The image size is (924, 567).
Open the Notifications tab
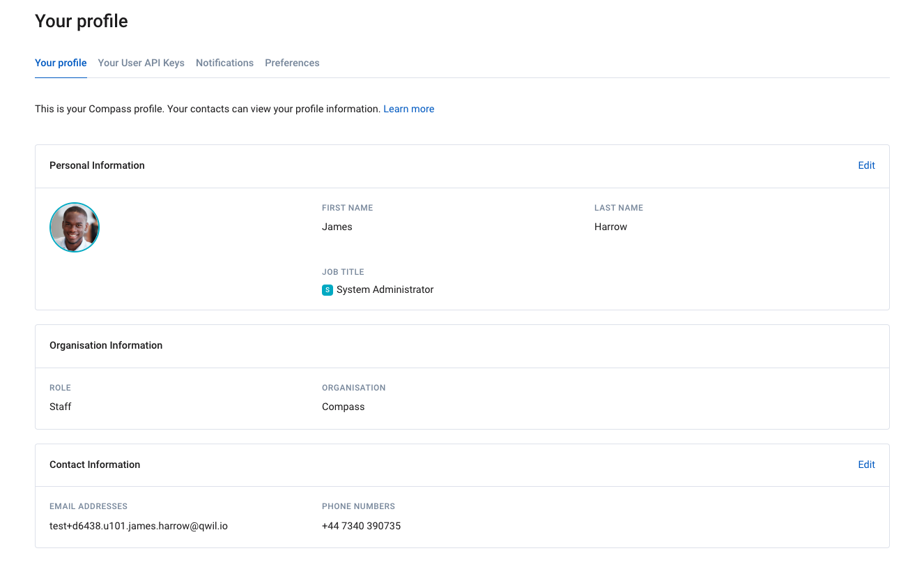pos(224,63)
